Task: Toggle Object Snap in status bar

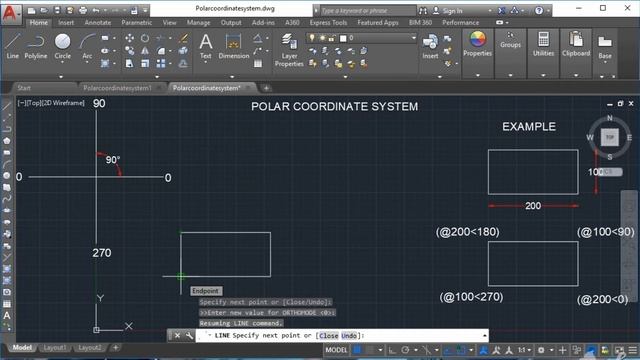Action: click(461, 350)
